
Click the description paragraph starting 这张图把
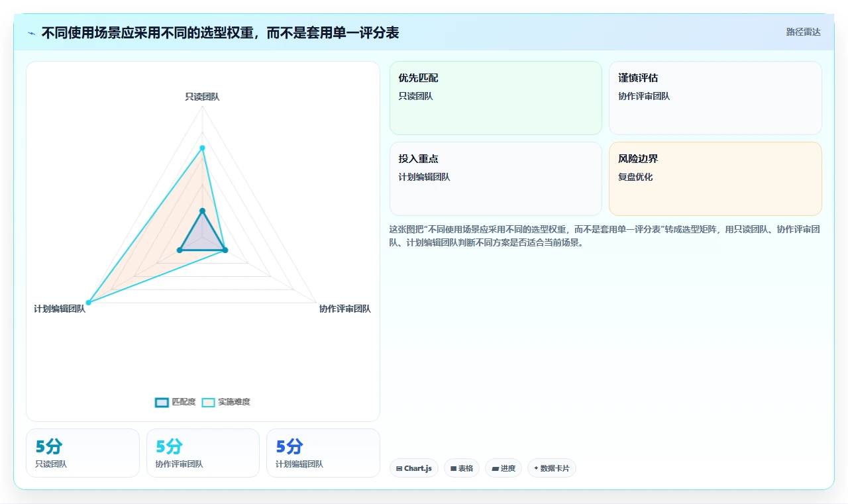pyautogui.click(x=605, y=236)
